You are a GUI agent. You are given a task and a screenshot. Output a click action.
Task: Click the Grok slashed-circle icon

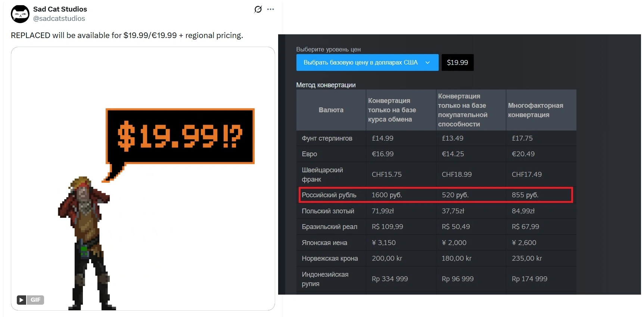tap(258, 9)
